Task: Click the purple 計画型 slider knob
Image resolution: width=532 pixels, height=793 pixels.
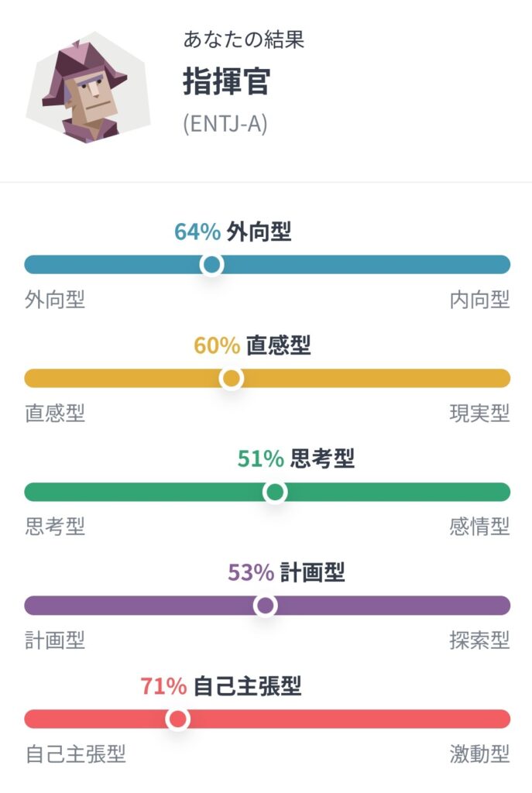Action: coord(266,605)
